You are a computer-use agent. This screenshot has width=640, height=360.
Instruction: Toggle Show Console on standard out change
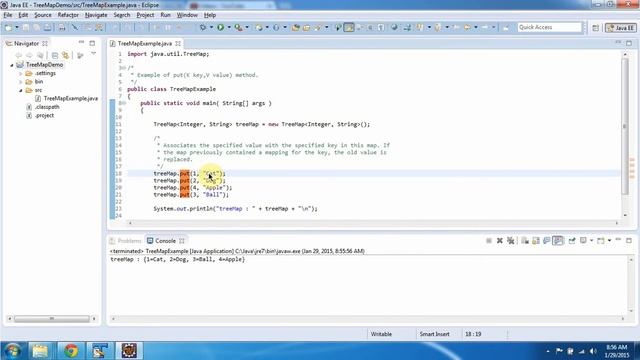558,241
